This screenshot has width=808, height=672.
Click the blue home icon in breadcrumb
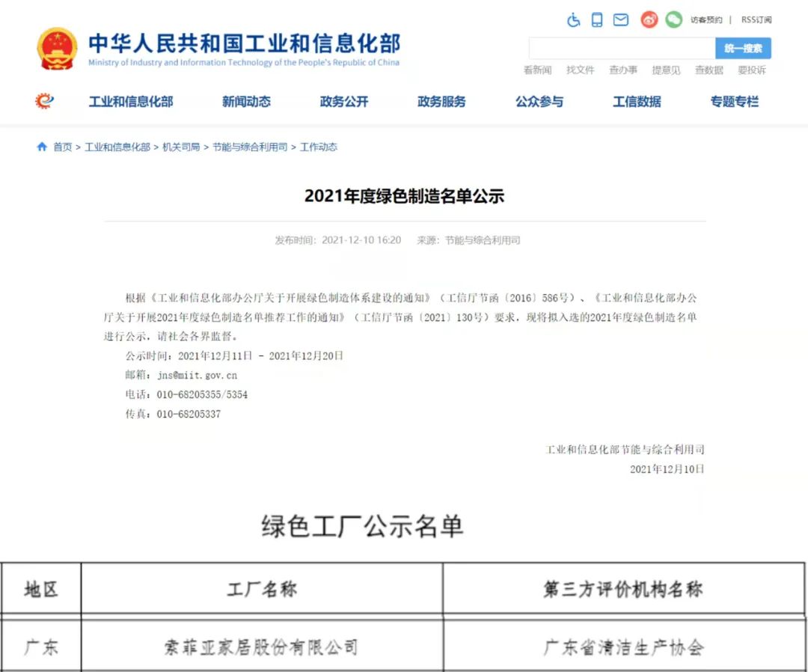point(42,147)
